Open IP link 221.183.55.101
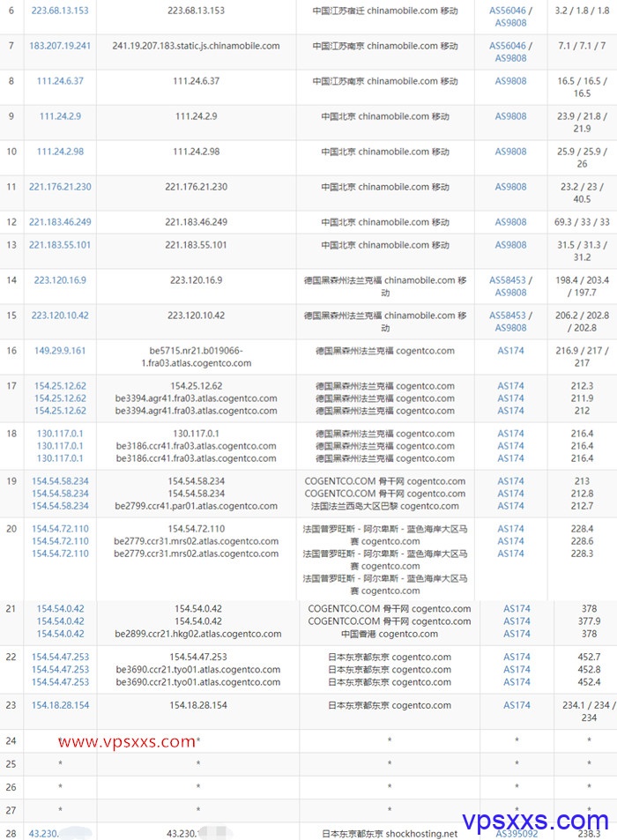 (x=60, y=245)
